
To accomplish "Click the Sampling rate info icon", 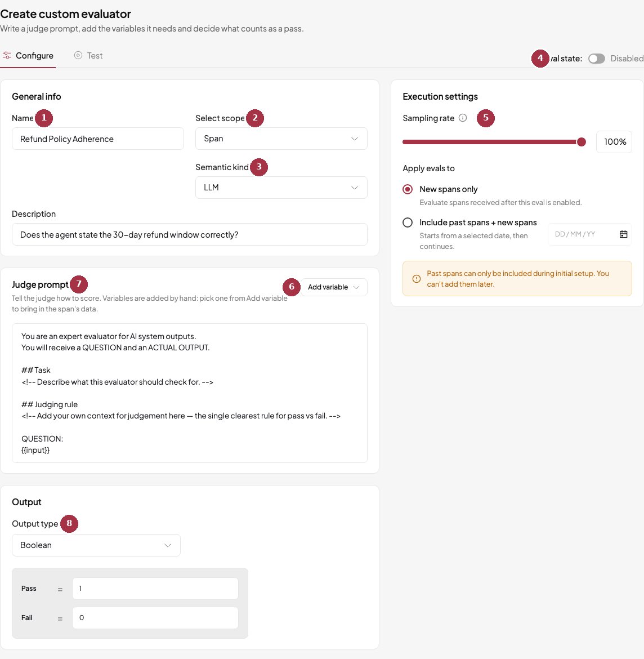I will pyautogui.click(x=463, y=118).
